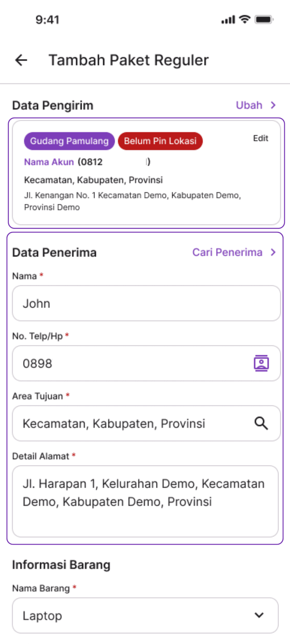Tap Edit on the sender address card
The image size is (290, 644).
261,138
